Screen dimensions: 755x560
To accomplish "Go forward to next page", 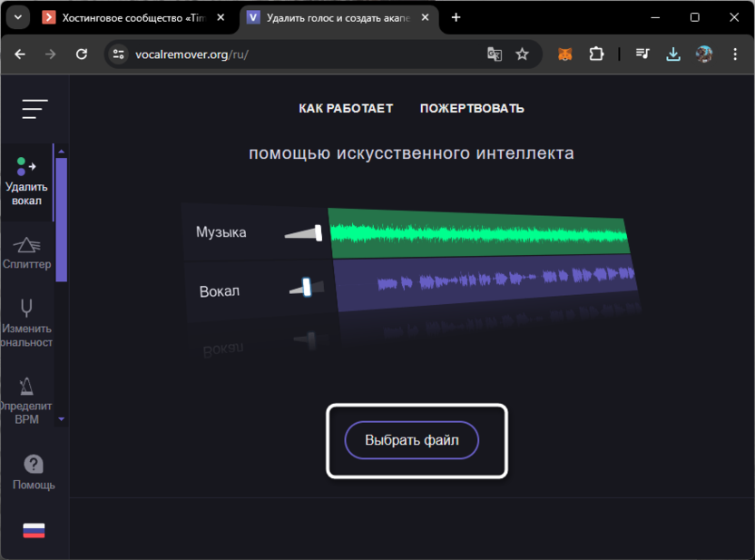I will coord(50,54).
